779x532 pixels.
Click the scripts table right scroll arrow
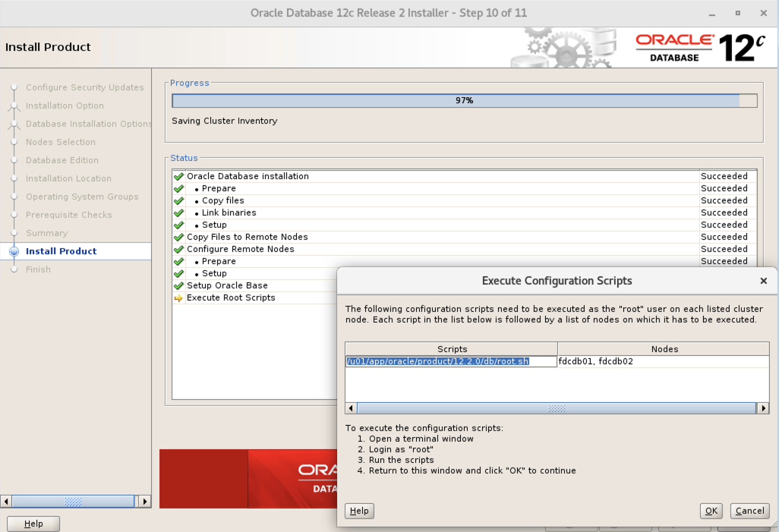pyautogui.click(x=763, y=408)
